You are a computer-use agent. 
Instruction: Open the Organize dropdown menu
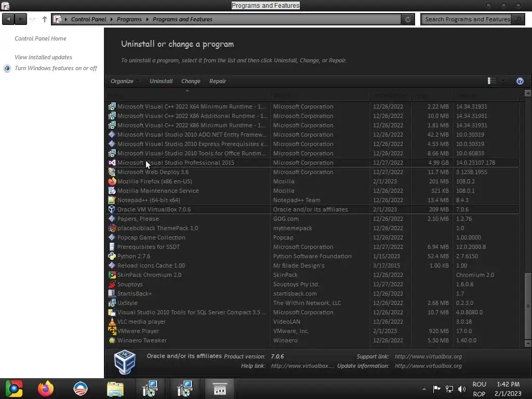click(x=125, y=81)
